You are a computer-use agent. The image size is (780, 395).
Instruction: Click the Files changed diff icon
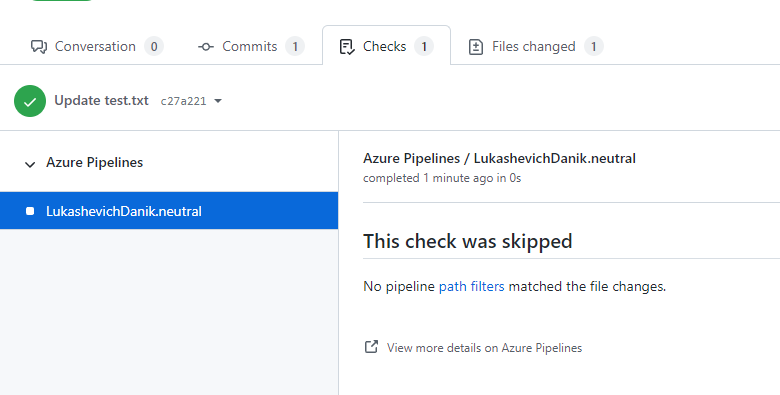476,47
